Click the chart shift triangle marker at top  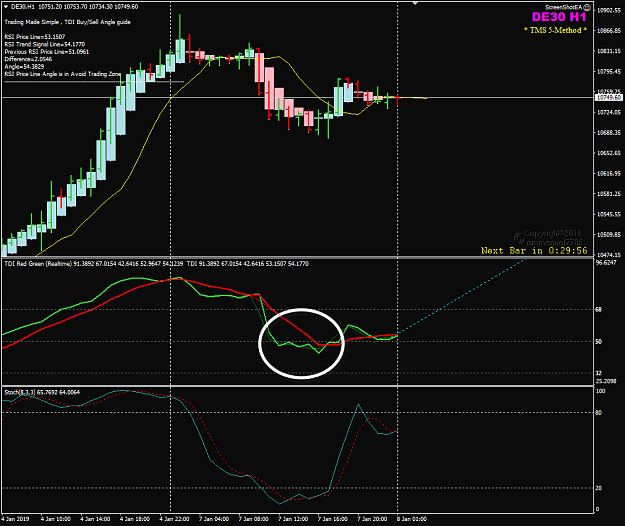[415, 3]
